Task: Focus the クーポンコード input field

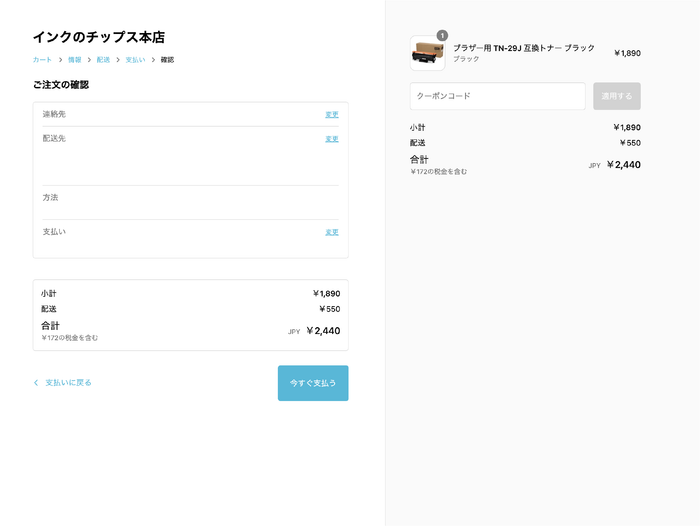Action: 497,96
